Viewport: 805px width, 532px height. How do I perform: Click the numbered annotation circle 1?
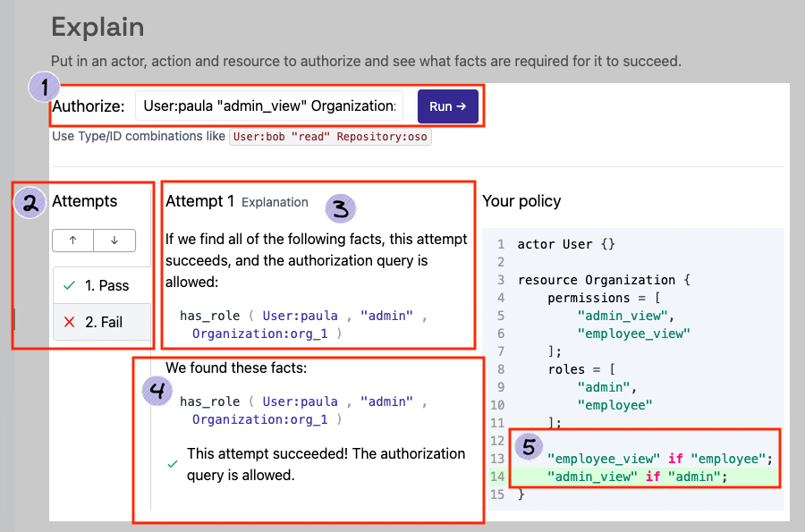click(43, 88)
